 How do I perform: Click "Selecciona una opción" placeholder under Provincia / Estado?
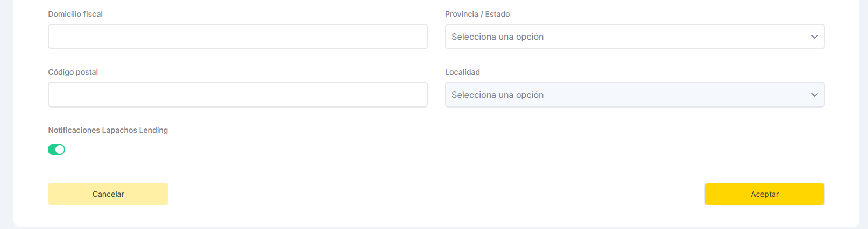pyautogui.click(x=497, y=37)
